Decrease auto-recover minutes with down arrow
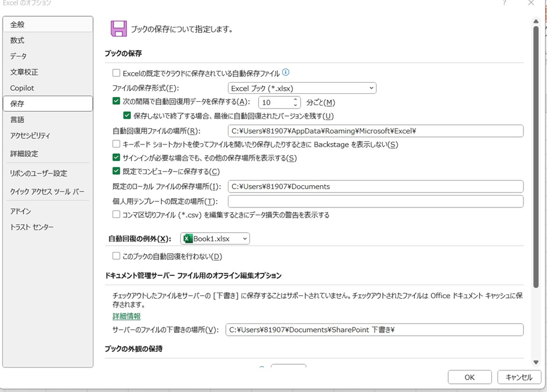Image resolution: width=547 pixels, height=392 pixels. pyautogui.click(x=296, y=105)
